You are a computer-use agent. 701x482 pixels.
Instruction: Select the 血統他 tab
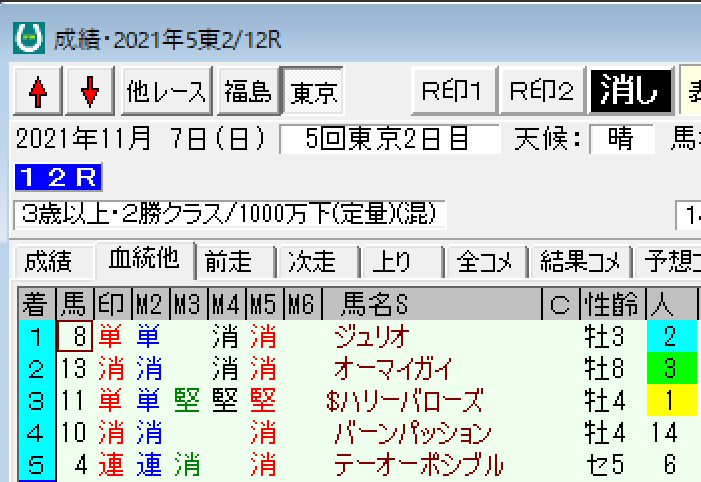(145, 260)
